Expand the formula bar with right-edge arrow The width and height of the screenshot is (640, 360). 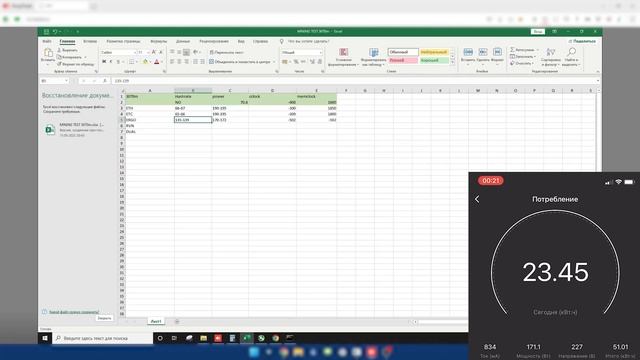tap(598, 81)
